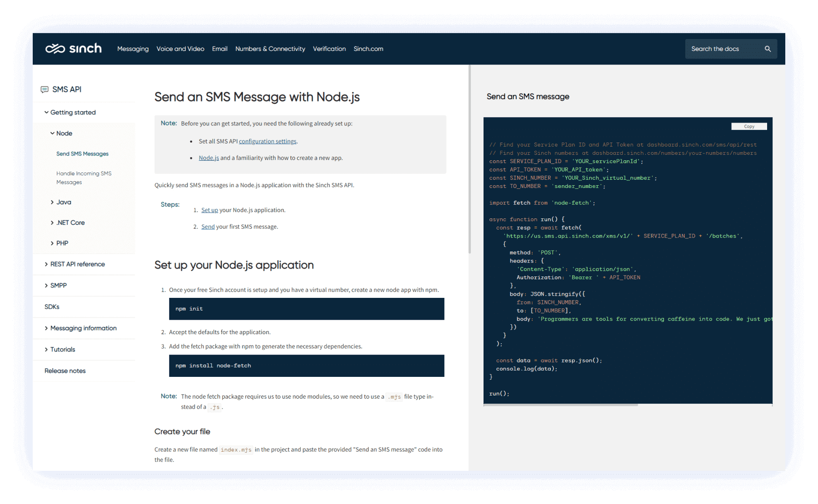Screen dimensions: 818x504
Task: Open the configuration settings link
Action: pyautogui.click(x=267, y=141)
